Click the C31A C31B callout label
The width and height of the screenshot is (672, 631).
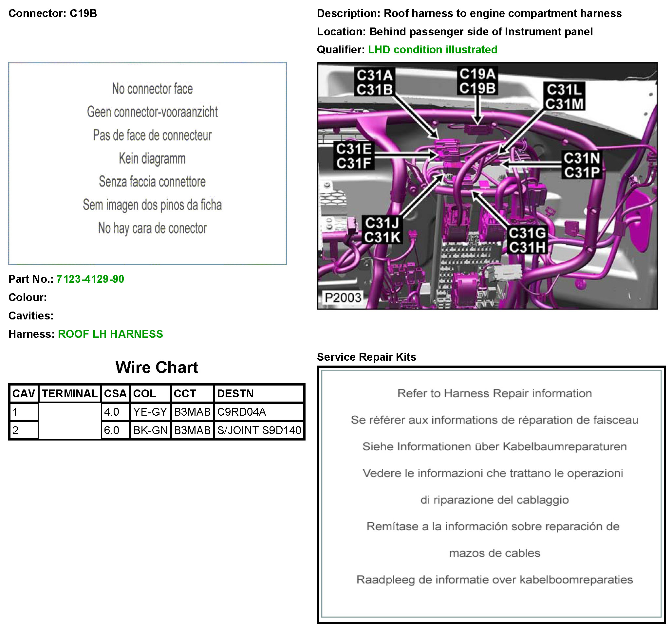coord(375,82)
